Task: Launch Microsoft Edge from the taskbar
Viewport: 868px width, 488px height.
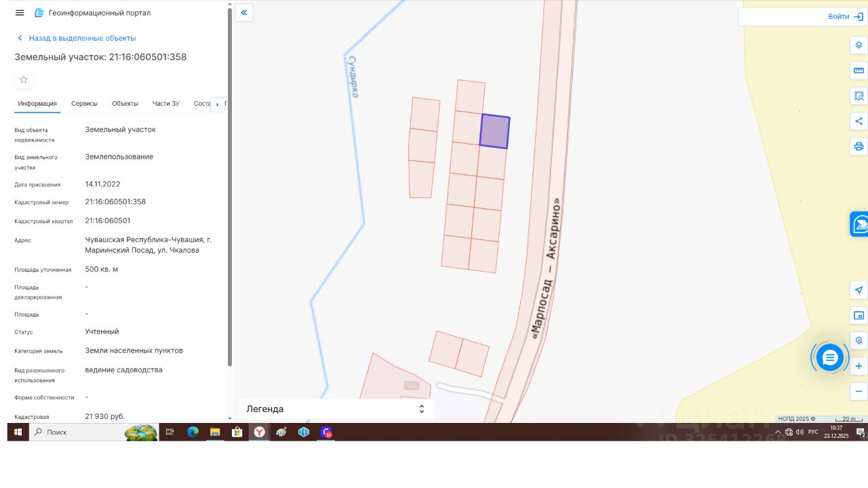Action: [193, 432]
